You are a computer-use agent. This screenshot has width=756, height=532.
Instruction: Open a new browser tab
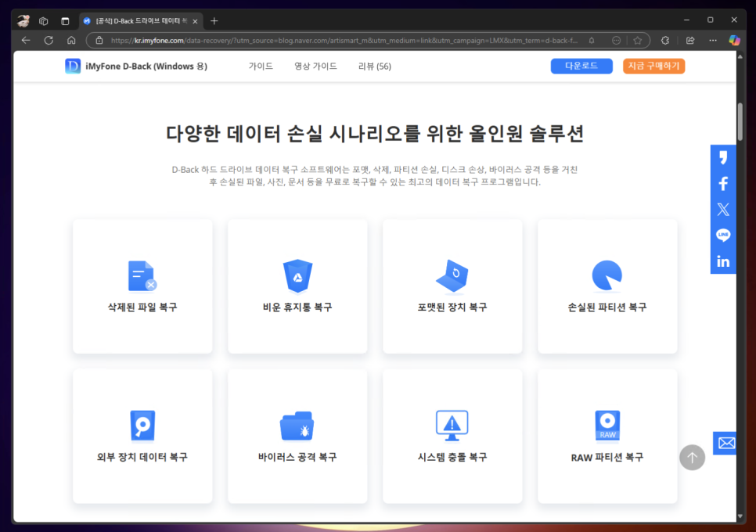click(214, 20)
